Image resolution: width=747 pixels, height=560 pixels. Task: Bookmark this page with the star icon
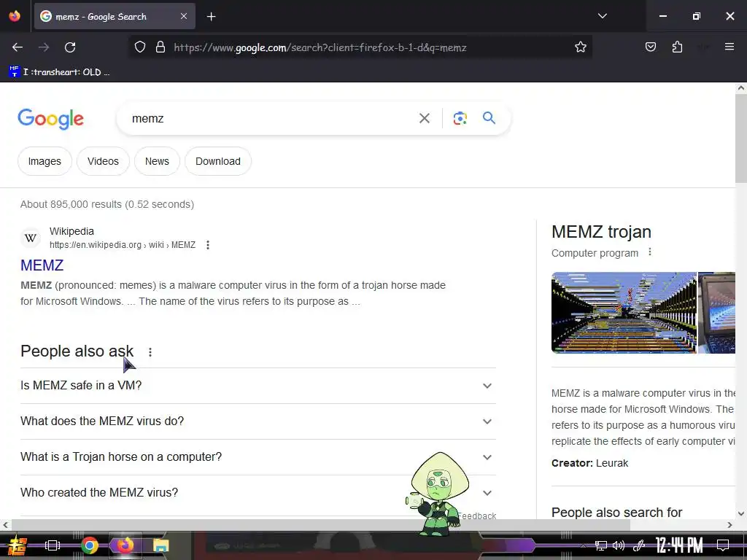[x=580, y=47]
